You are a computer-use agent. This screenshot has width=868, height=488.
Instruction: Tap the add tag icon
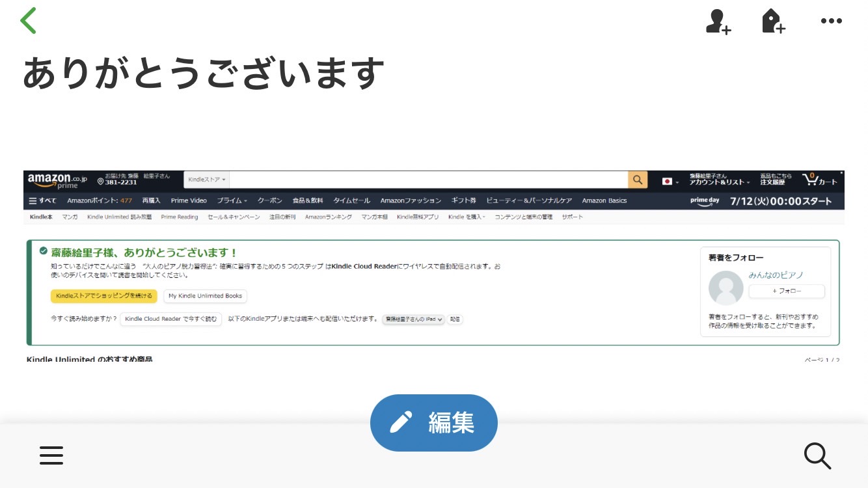coord(773,21)
